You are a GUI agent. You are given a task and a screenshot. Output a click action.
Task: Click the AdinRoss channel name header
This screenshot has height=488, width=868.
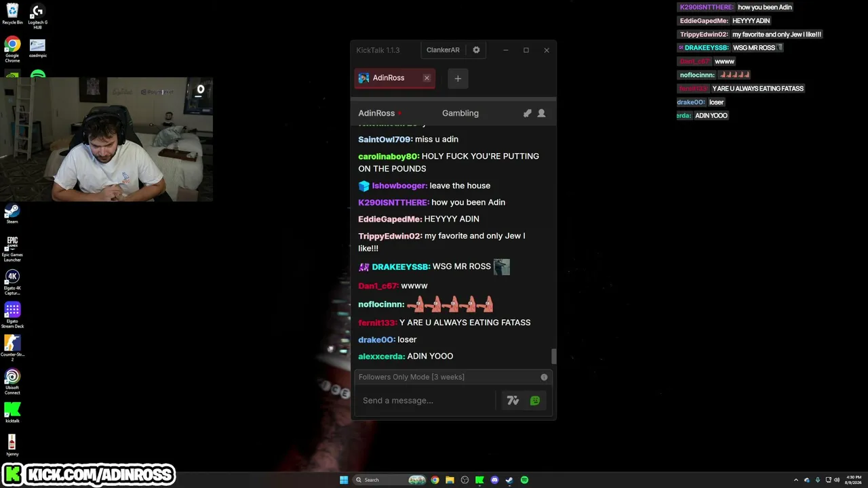click(x=376, y=113)
